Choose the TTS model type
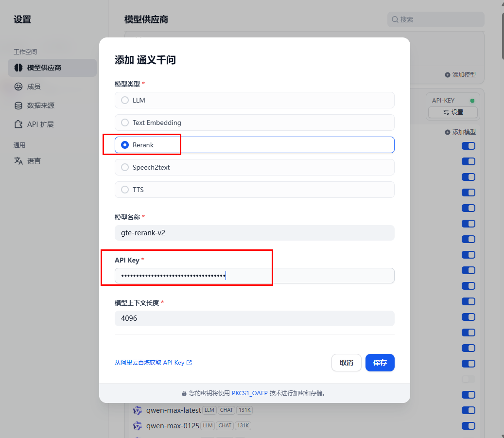 tap(254, 190)
